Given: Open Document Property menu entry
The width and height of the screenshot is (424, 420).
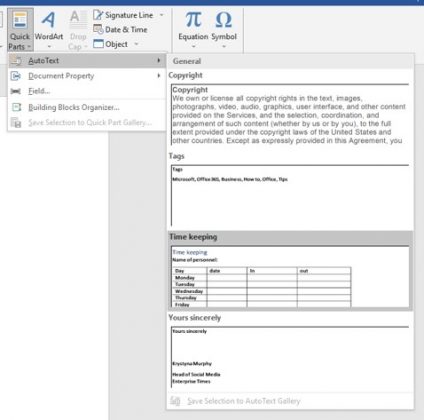Looking at the screenshot, I should click(x=87, y=76).
